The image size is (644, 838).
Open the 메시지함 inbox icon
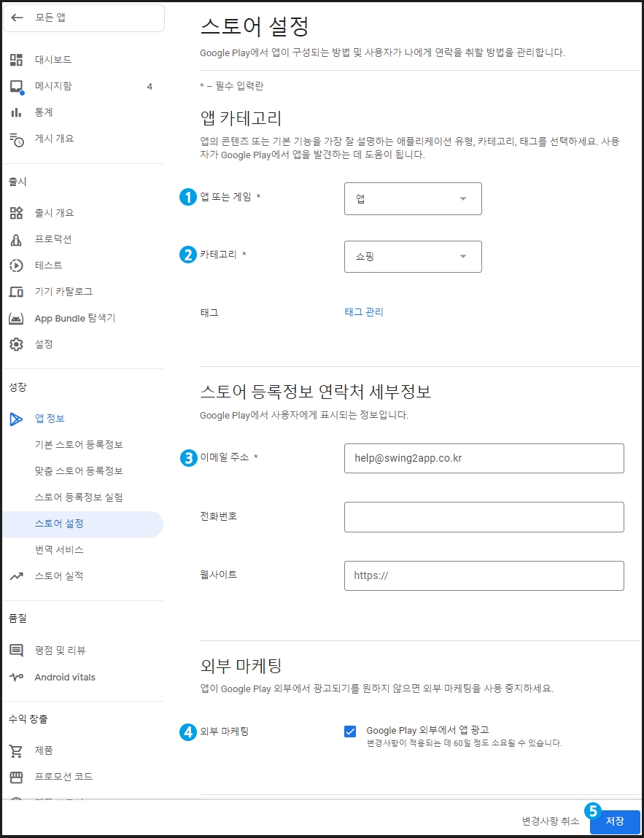[17, 86]
